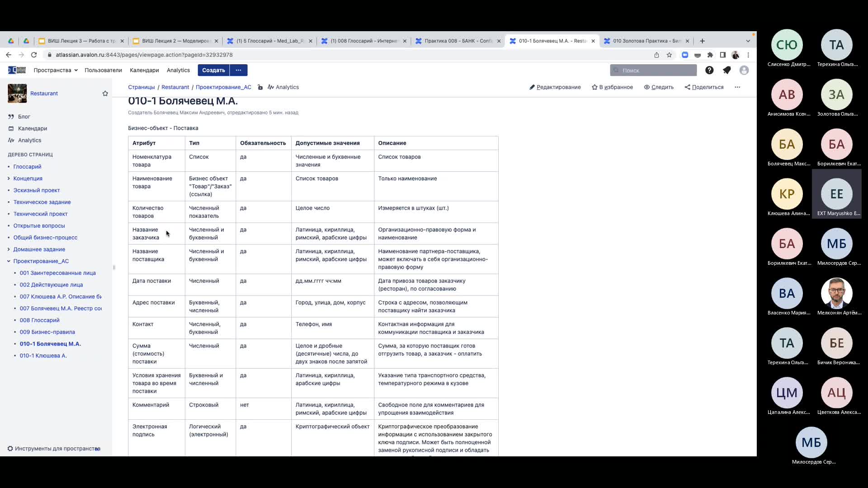
Task: Switch to the 'ВИШ Лекция 2' tab
Action: pos(175,41)
